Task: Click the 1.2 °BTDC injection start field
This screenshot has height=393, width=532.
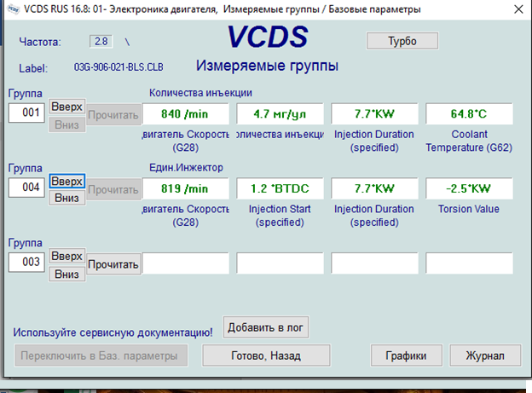Action: [x=280, y=188]
